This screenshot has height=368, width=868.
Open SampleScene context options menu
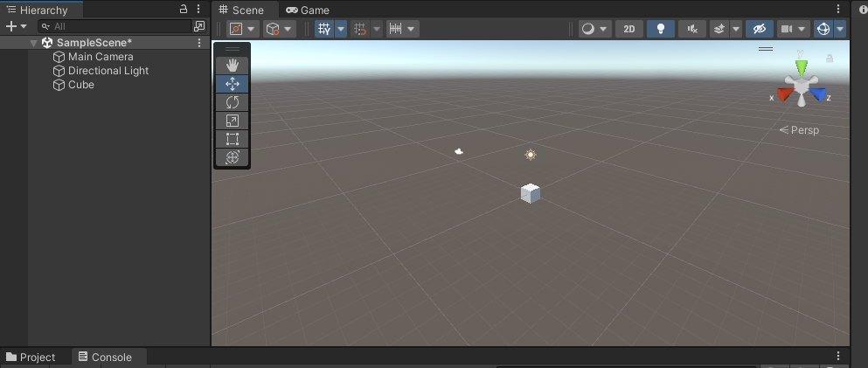(x=199, y=43)
